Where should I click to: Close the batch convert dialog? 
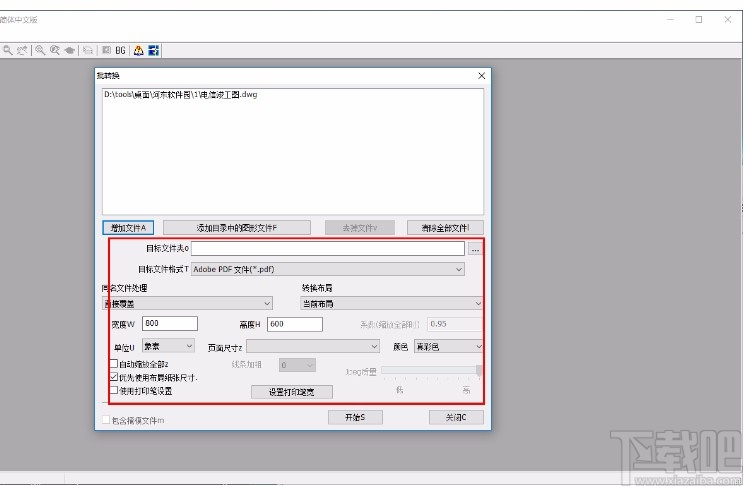[x=481, y=76]
